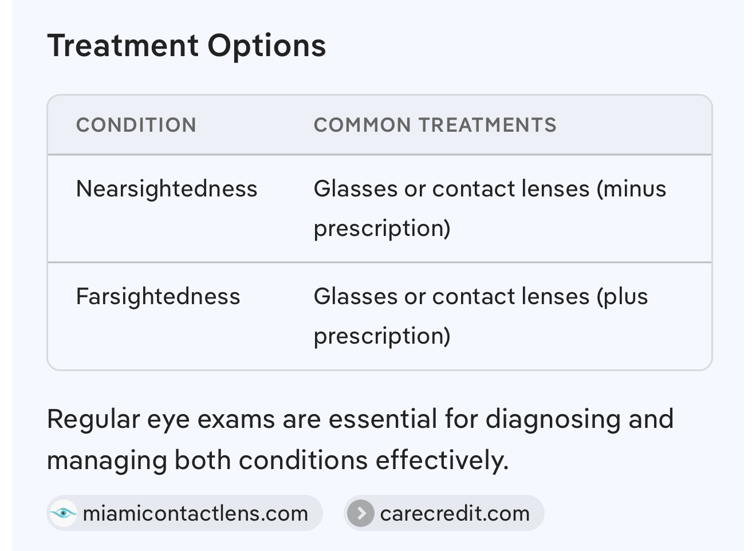Open the miamicontactlens.com source link

195,514
